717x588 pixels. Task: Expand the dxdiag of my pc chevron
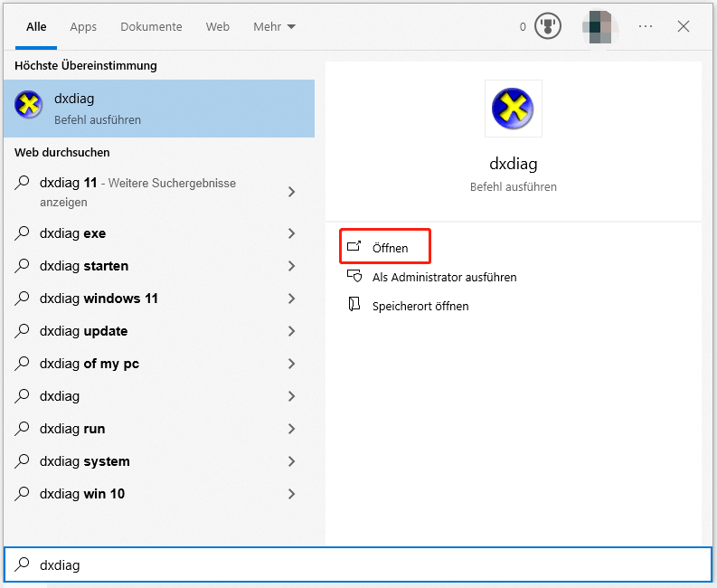pos(292,364)
